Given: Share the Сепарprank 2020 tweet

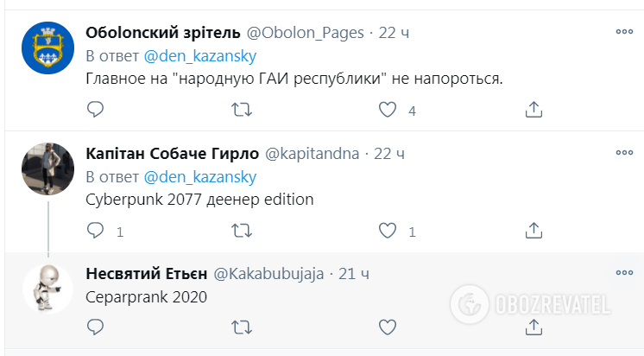Looking at the screenshot, I should tap(534, 327).
